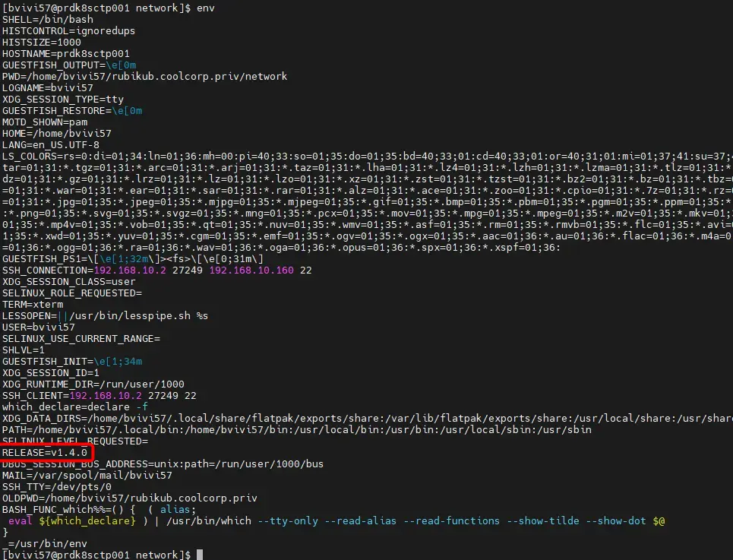Viewport: 733px width, 560px height.
Task: Click the cursor at the bottom prompt
Action: coord(199,555)
